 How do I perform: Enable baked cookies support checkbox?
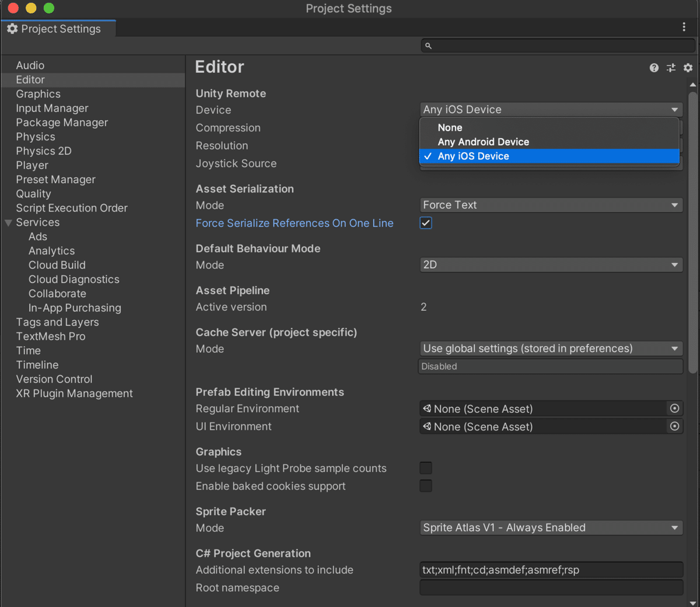426,486
